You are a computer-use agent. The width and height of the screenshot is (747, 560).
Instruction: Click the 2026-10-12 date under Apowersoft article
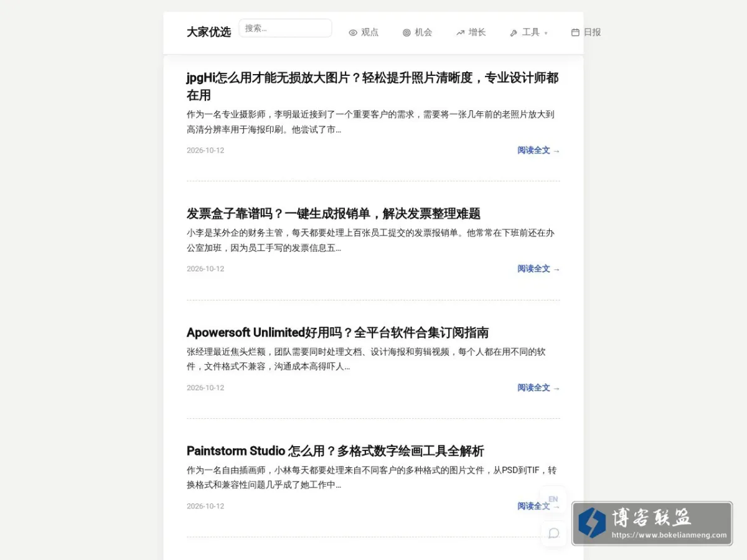click(x=205, y=388)
